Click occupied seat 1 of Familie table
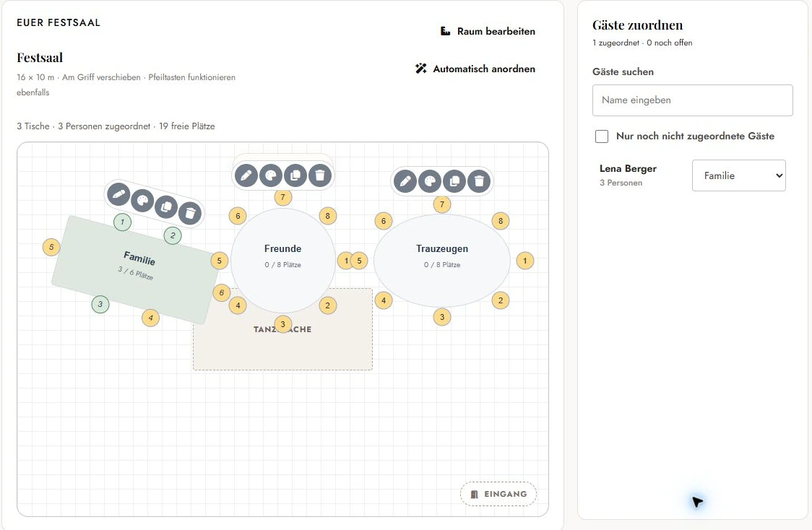The height and width of the screenshot is (530, 812). (122, 222)
